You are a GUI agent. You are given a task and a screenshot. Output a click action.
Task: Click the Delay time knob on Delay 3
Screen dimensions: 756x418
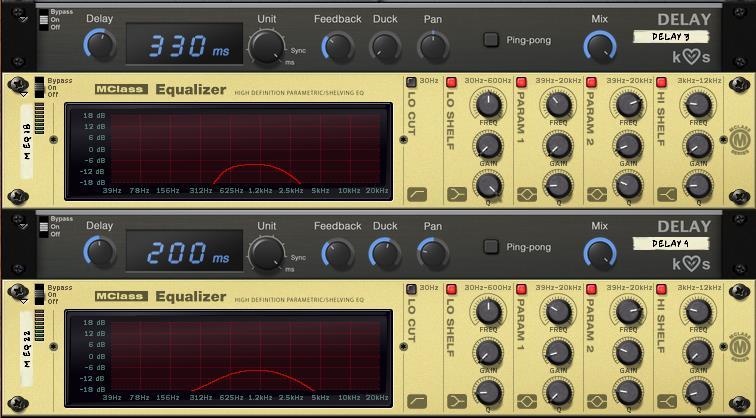[100, 44]
